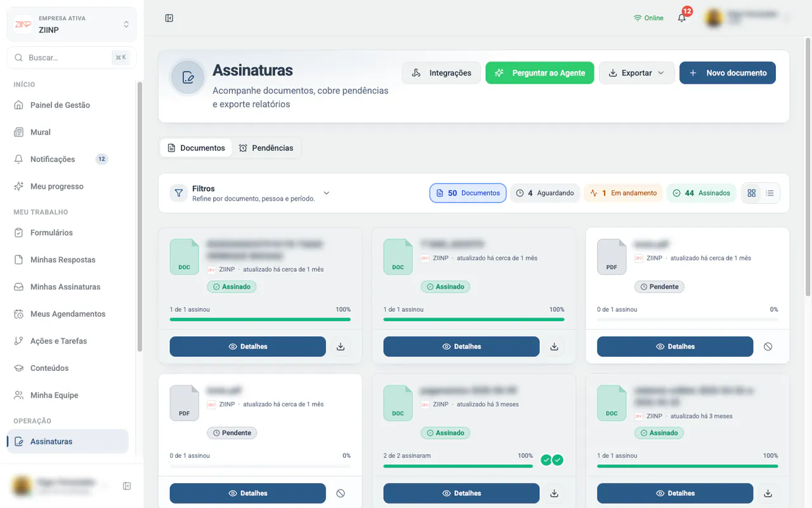
Task: Click the progress bar of first signed card
Action: [x=260, y=319]
